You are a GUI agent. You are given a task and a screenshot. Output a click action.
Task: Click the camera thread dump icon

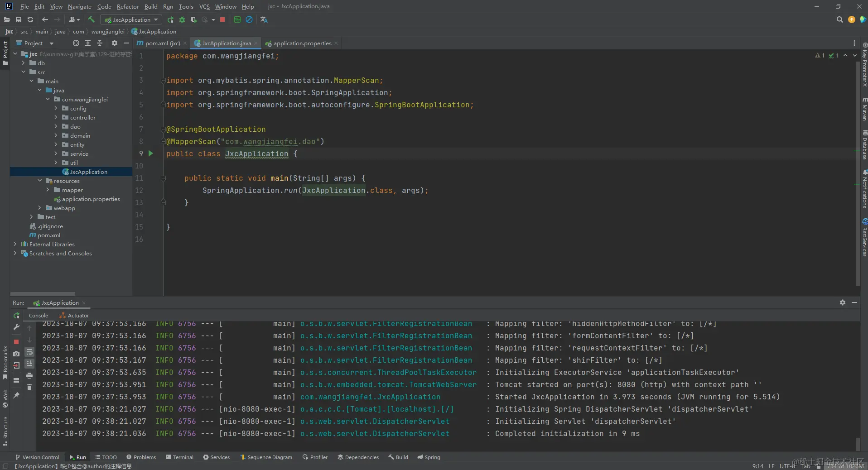16,353
